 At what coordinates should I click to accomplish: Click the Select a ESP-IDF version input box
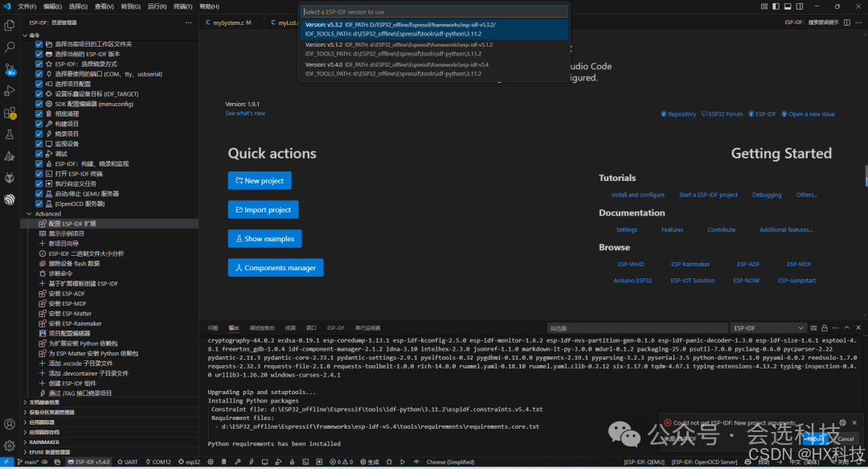pyautogui.click(x=434, y=11)
